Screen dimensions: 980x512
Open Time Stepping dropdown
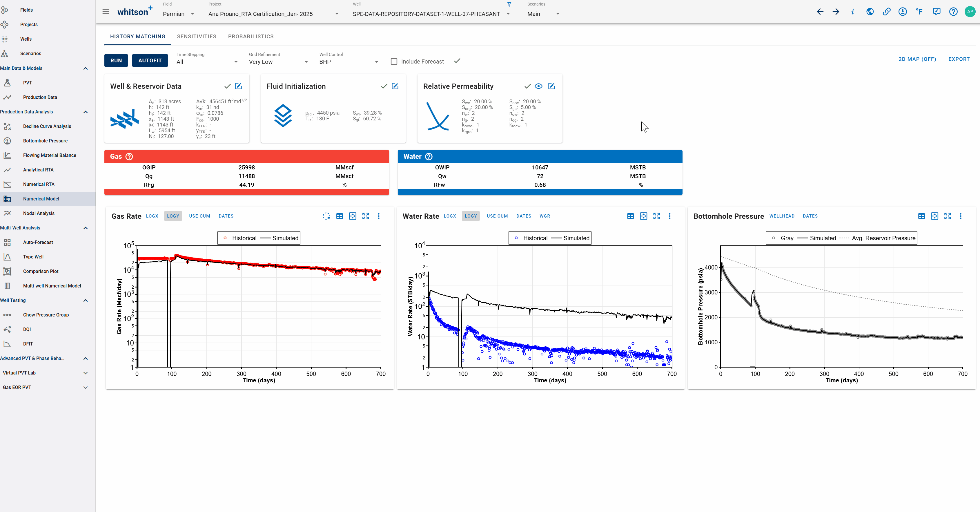208,62
